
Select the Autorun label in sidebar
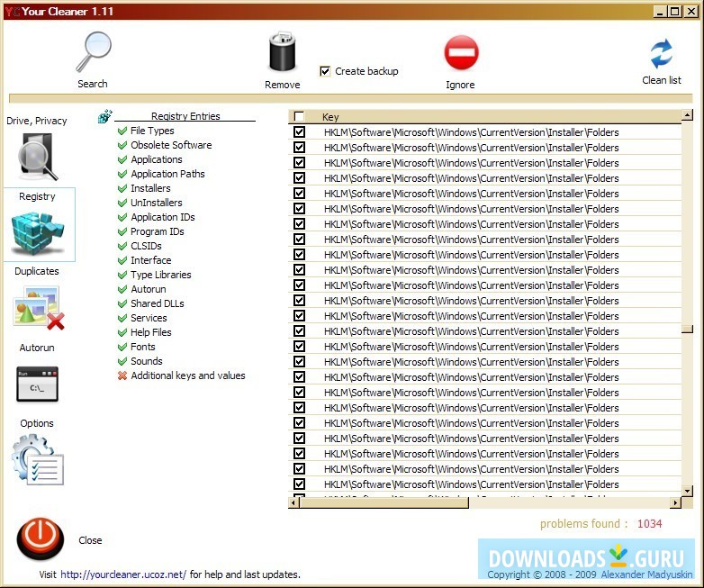[x=37, y=348]
